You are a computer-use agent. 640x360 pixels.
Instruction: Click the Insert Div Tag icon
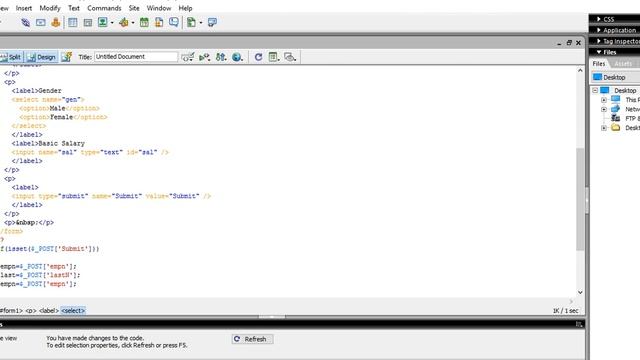[x=87, y=23]
